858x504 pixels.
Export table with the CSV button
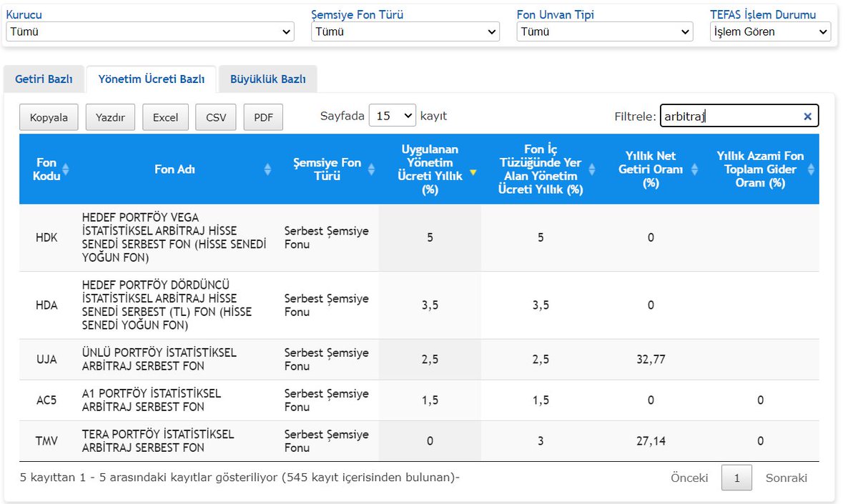coord(216,117)
